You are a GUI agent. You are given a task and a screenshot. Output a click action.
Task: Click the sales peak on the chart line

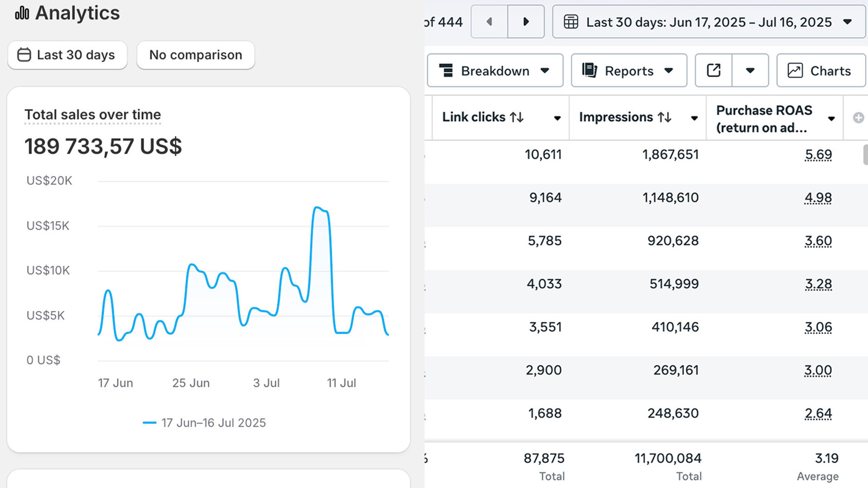pyautogui.click(x=317, y=207)
